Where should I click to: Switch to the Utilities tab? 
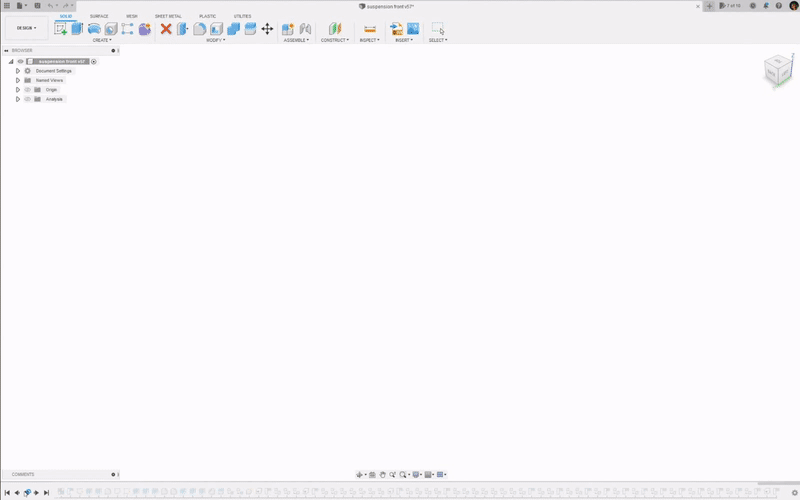242,16
